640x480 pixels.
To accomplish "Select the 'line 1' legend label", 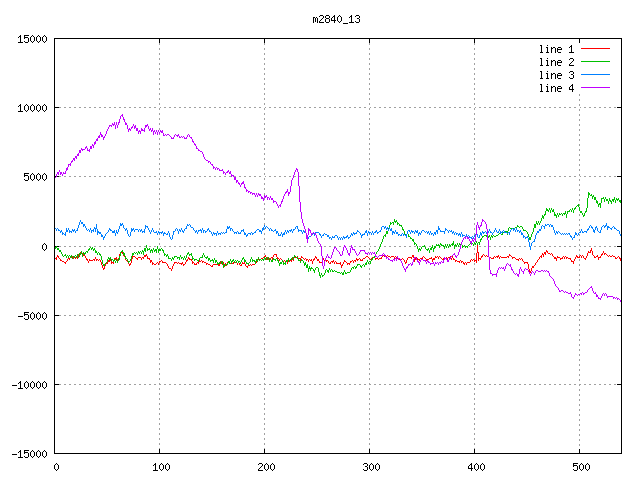I will 556,49.
